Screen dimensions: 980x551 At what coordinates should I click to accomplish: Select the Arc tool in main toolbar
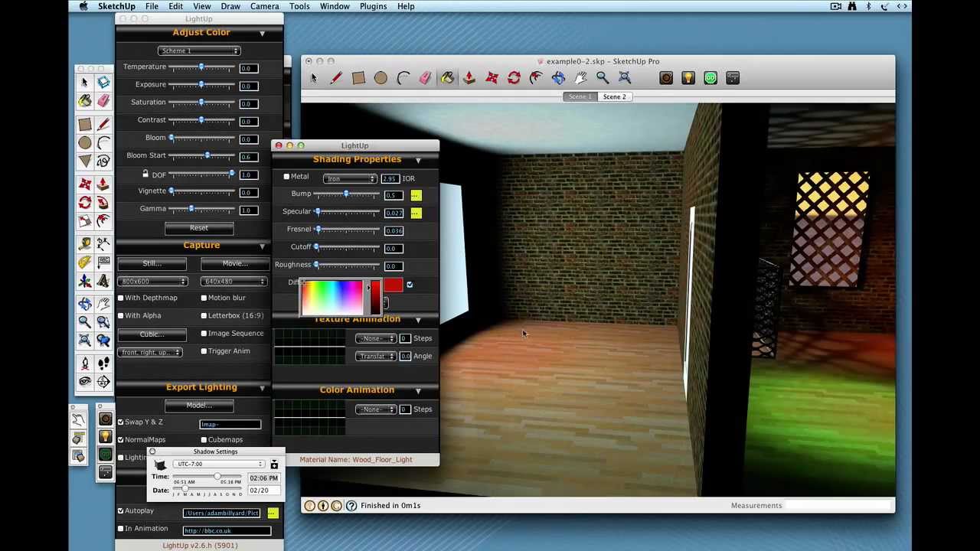point(403,78)
